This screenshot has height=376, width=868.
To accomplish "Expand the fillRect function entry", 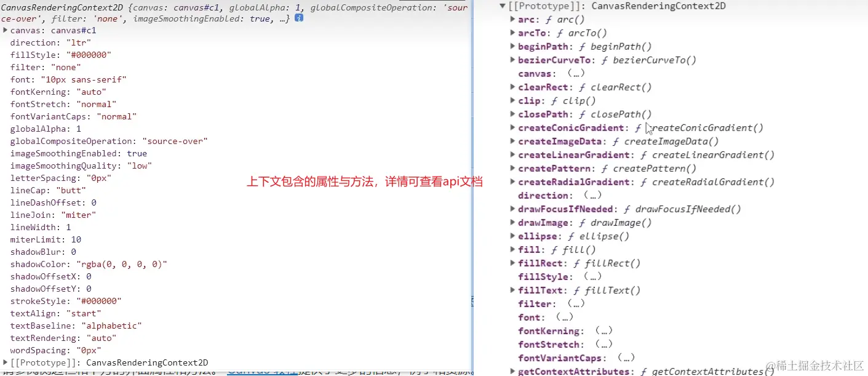I will pyautogui.click(x=512, y=263).
